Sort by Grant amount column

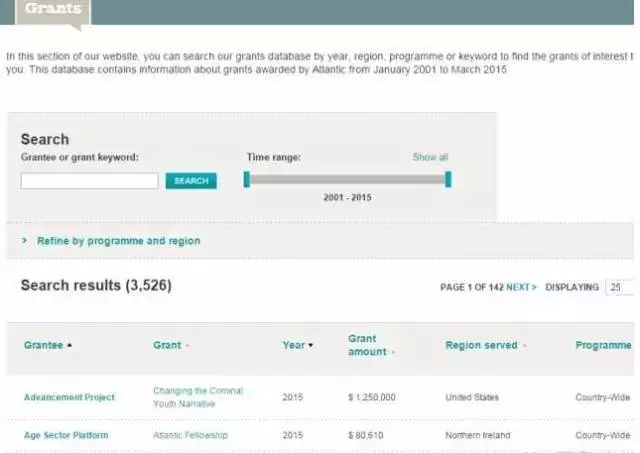[371, 345]
